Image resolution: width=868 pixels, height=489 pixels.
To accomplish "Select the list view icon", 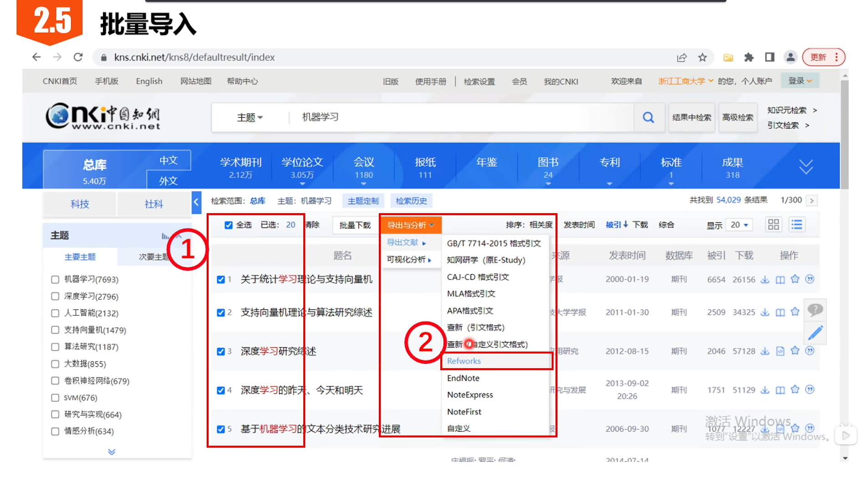I will coord(797,224).
